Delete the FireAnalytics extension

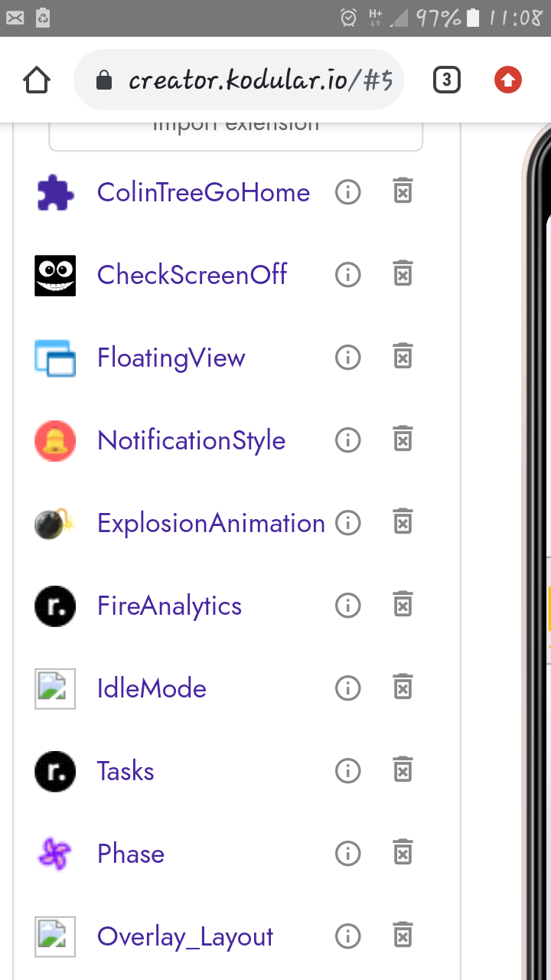pos(403,605)
